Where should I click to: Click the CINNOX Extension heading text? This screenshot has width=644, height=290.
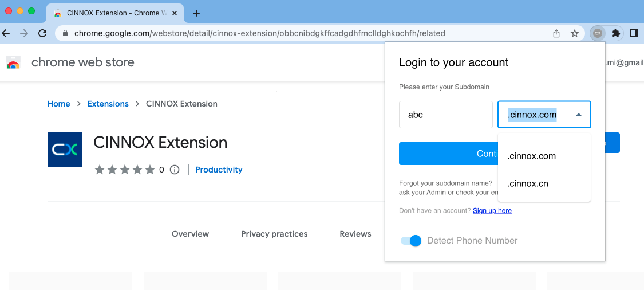pos(160,142)
